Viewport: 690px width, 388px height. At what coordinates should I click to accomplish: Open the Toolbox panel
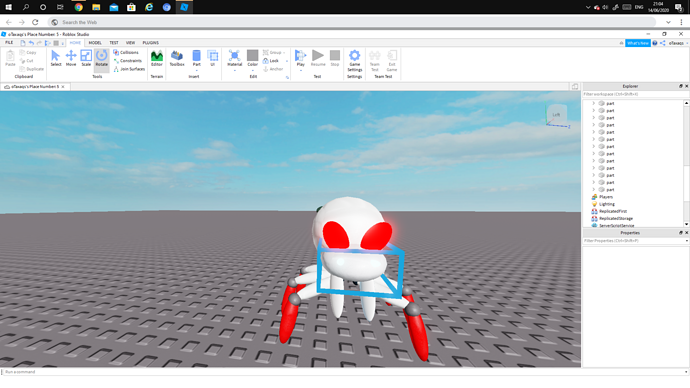tap(177, 58)
